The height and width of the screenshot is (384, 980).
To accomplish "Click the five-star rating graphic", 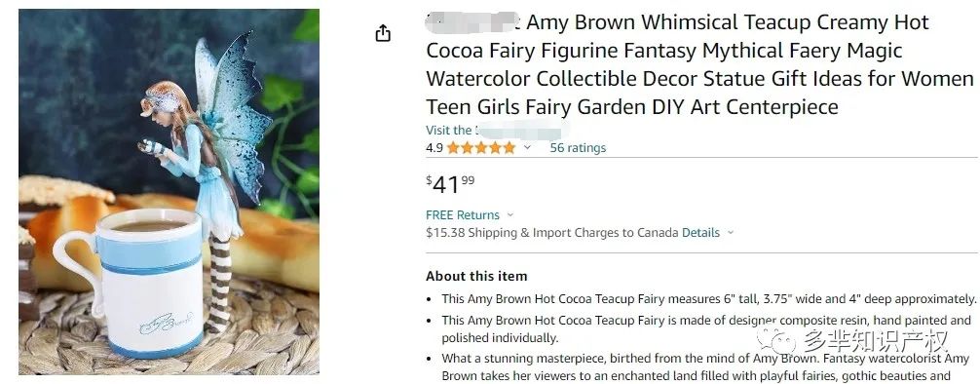I will point(480,148).
